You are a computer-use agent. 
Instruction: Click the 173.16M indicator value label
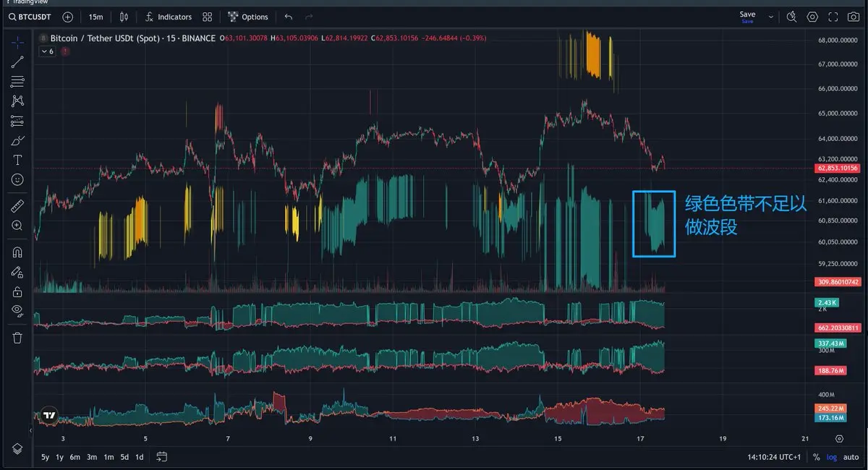830,418
